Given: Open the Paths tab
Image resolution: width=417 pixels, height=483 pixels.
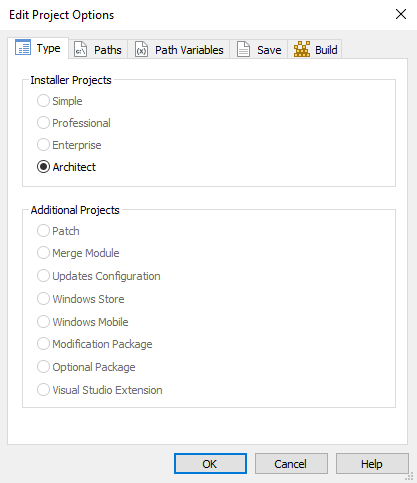Looking at the screenshot, I should coord(98,49).
